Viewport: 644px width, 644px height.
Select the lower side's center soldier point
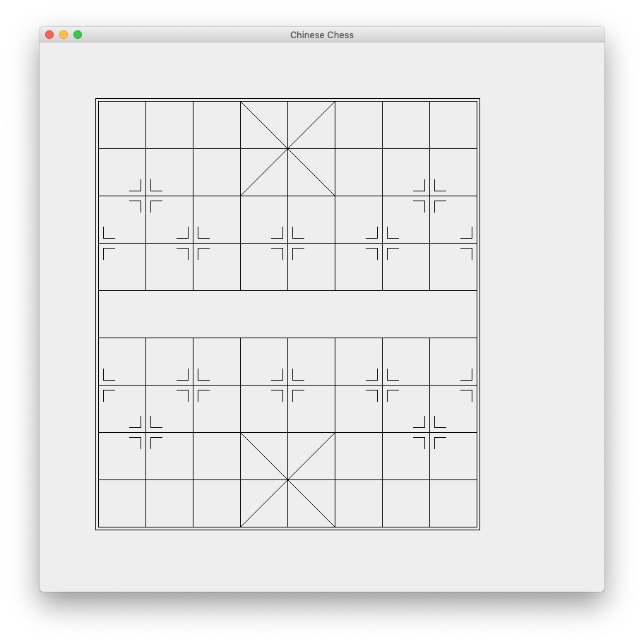coord(287,386)
